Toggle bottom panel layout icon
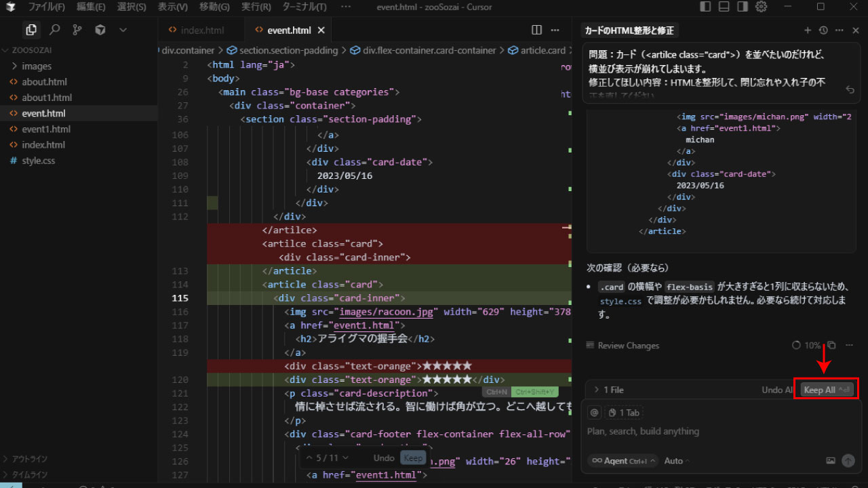The width and height of the screenshot is (868, 488). [724, 7]
